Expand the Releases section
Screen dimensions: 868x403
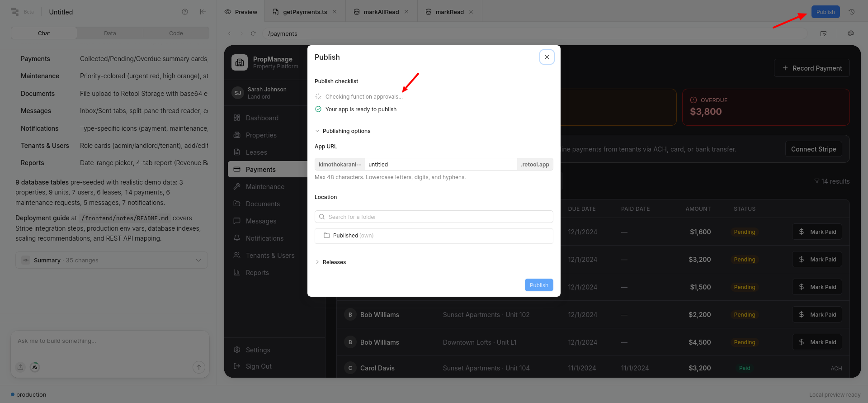[x=330, y=262]
